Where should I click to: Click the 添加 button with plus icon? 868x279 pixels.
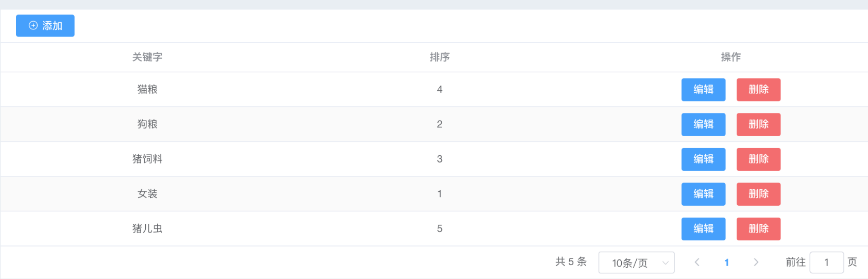(x=45, y=26)
